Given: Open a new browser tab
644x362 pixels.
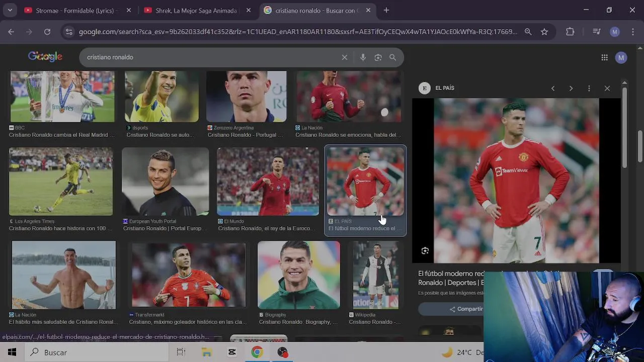Looking at the screenshot, I should 386,10.
